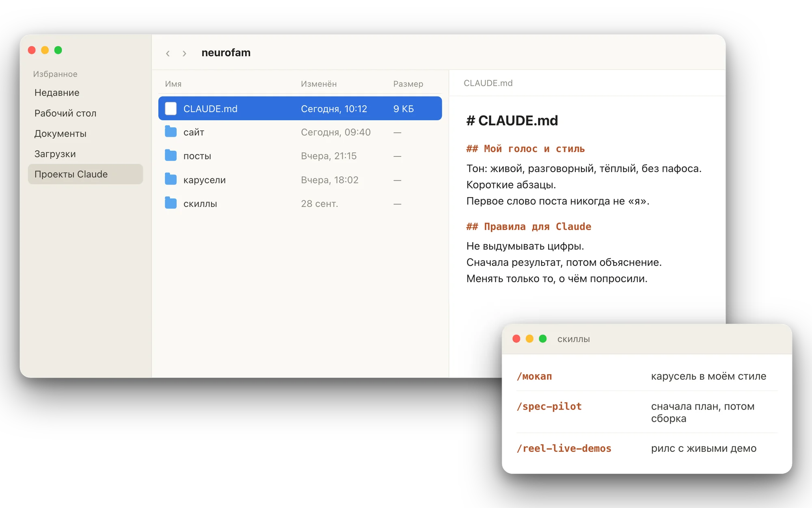Select the скиллы folder name in the list
Image resolution: width=812 pixels, height=508 pixels.
200,204
